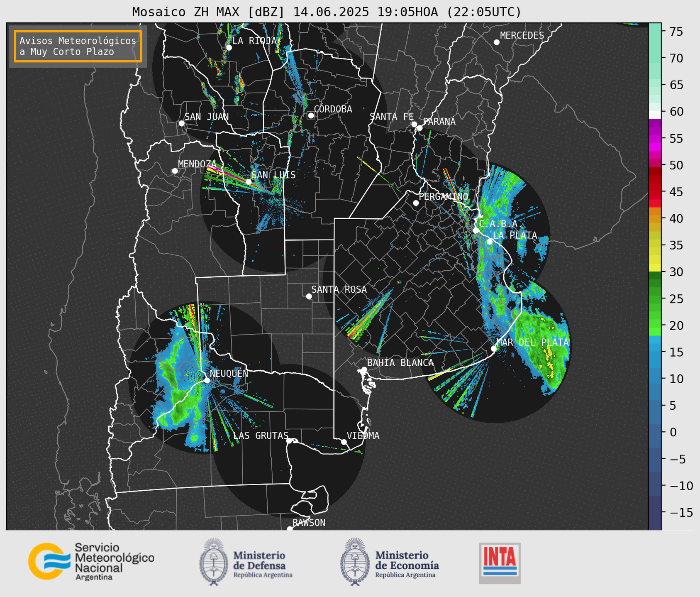
Task: Click the Santa Rosa city marker dot
Action: (x=309, y=296)
